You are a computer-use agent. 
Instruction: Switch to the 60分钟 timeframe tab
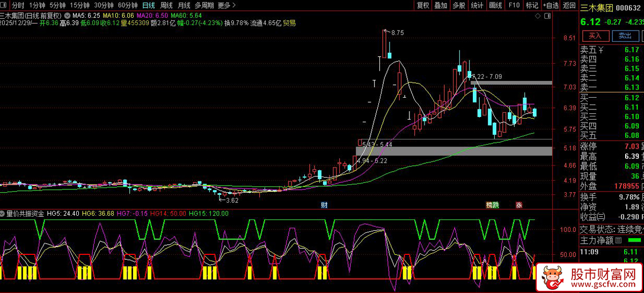(128, 5)
